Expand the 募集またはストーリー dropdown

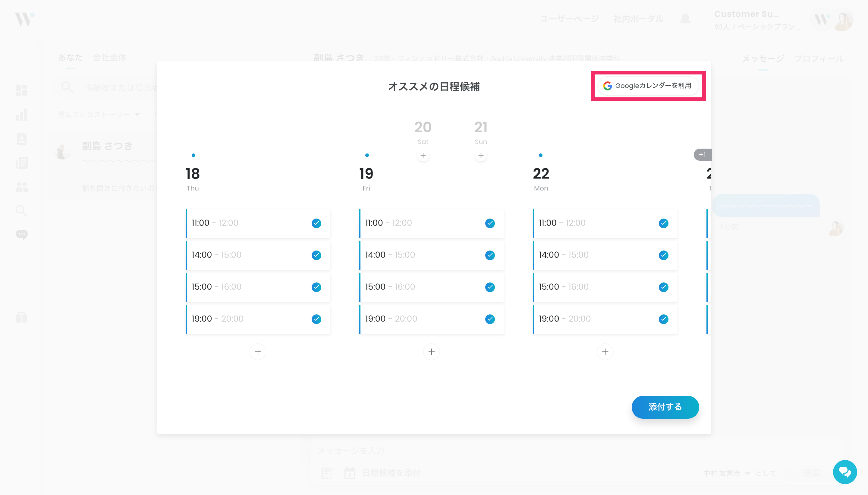(x=99, y=115)
